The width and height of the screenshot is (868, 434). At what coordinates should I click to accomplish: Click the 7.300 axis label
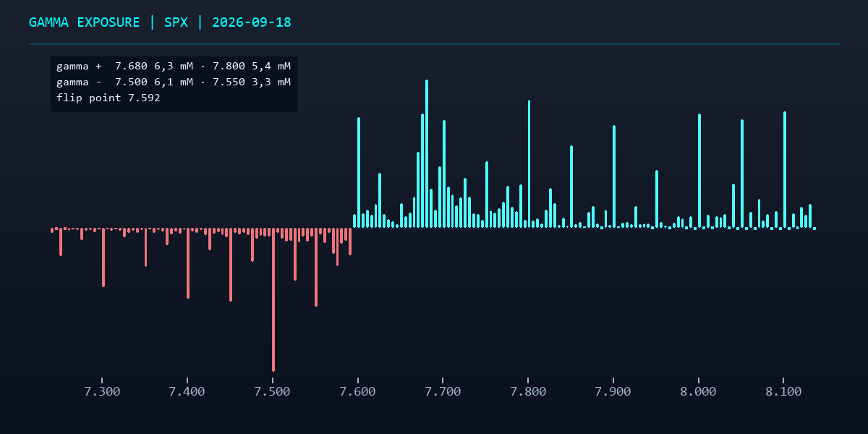pyautogui.click(x=102, y=391)
